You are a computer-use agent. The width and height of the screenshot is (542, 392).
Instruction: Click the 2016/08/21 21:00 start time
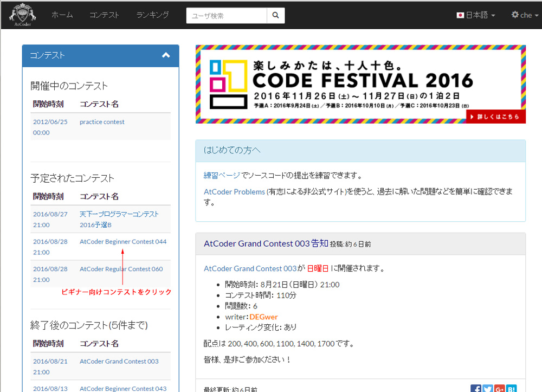50,367
